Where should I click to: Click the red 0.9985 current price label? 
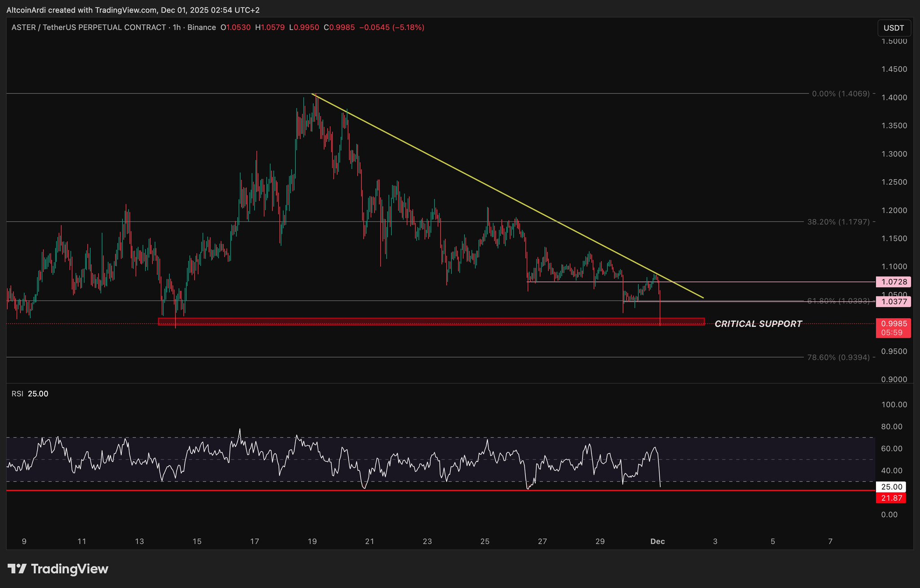point(893,323)
